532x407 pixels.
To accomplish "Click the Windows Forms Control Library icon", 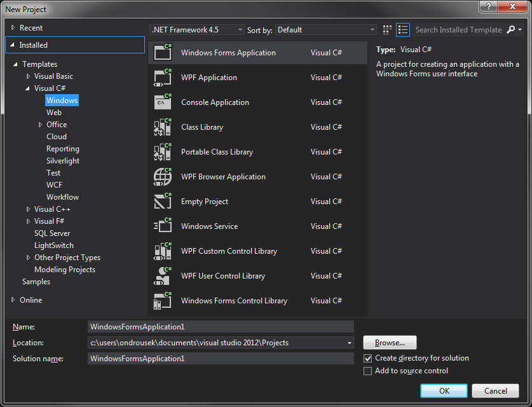I will coord(163,300).
